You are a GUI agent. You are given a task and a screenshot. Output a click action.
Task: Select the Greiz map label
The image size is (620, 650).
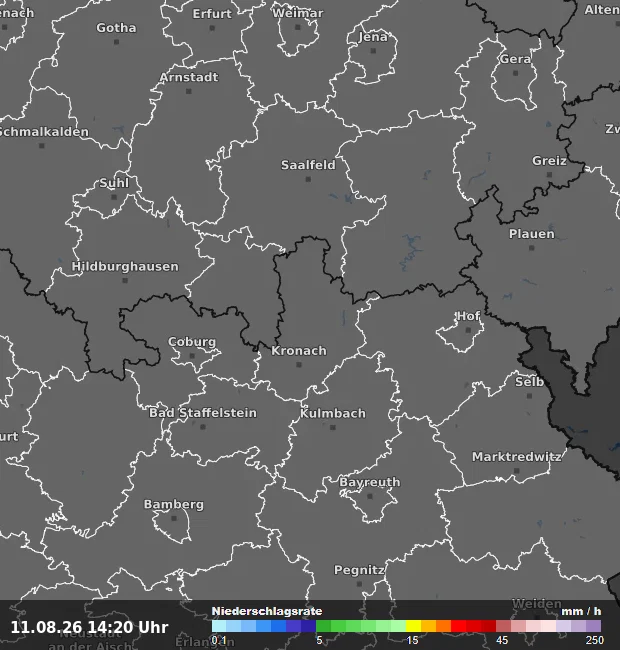pos(549,161)
